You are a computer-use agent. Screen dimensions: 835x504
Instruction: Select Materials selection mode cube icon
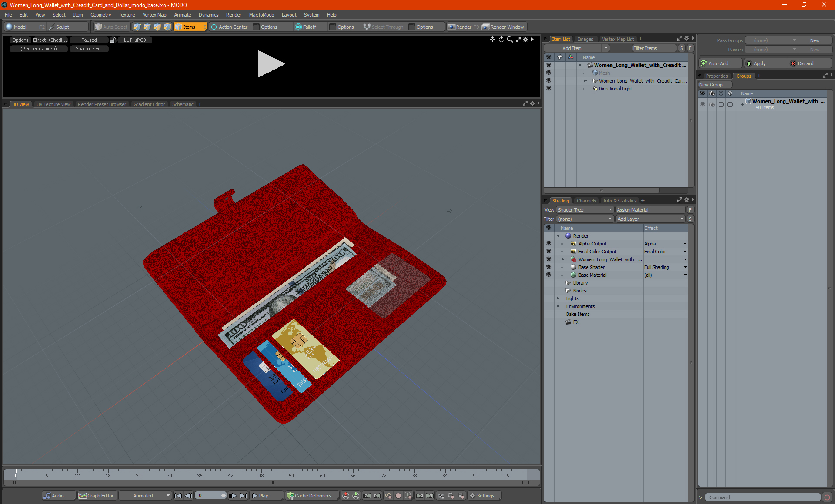[x=167, y=27]
